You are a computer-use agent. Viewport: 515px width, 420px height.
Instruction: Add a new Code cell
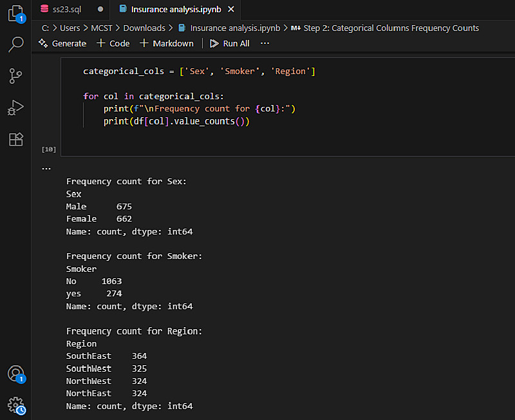[113, 43]
